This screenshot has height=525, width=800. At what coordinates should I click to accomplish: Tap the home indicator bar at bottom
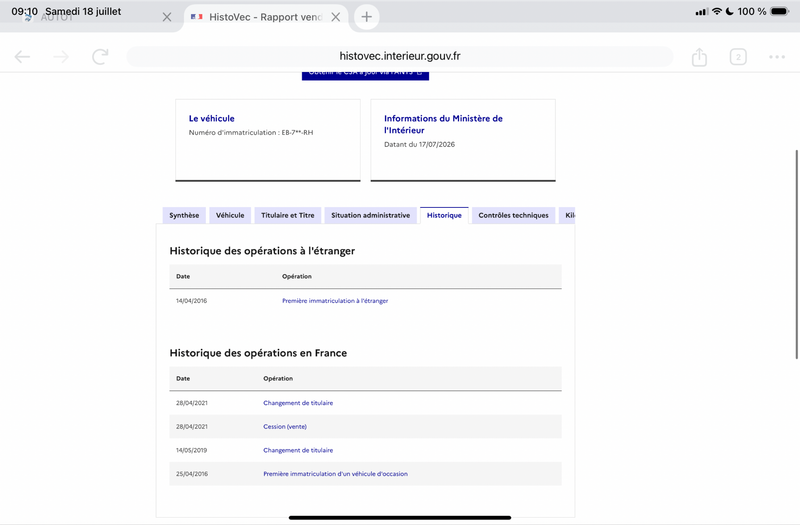(400, 517)
